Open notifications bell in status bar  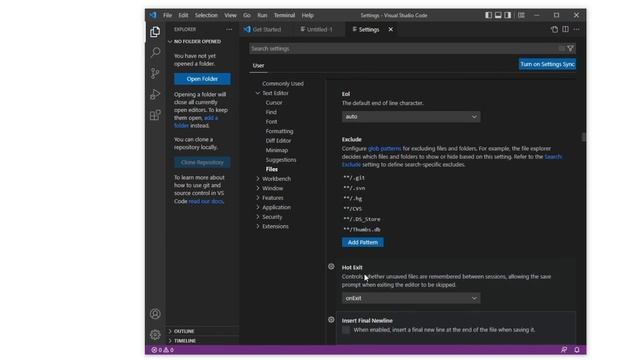[577, 350]
